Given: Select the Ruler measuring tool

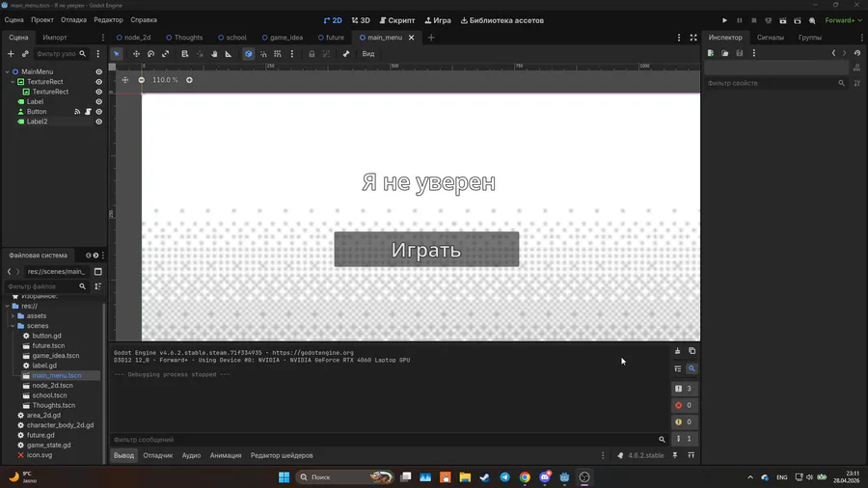Looking at the screenshot, I should click(228, 54).
